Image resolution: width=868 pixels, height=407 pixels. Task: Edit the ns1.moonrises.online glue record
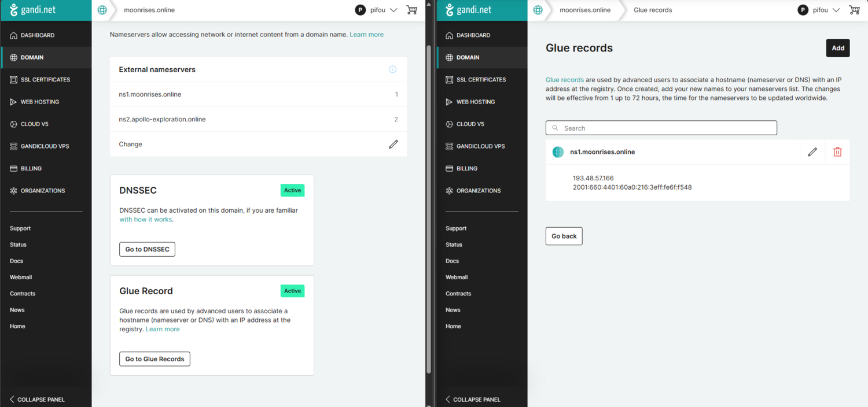point(812,152)
